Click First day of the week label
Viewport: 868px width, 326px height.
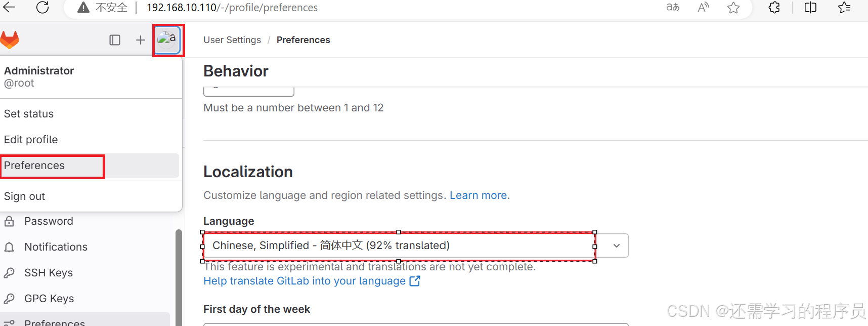point(256,309)
